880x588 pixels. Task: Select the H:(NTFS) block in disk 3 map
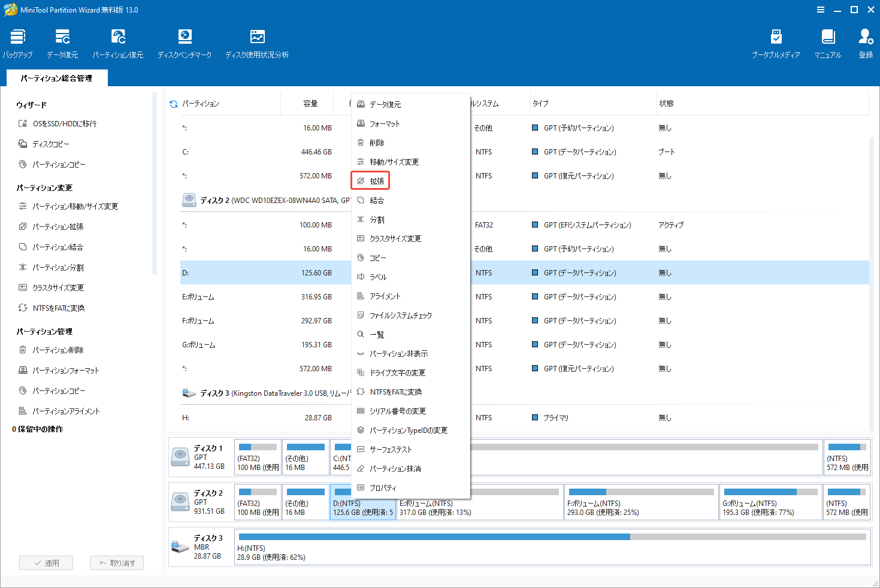(x=539, y=547)
